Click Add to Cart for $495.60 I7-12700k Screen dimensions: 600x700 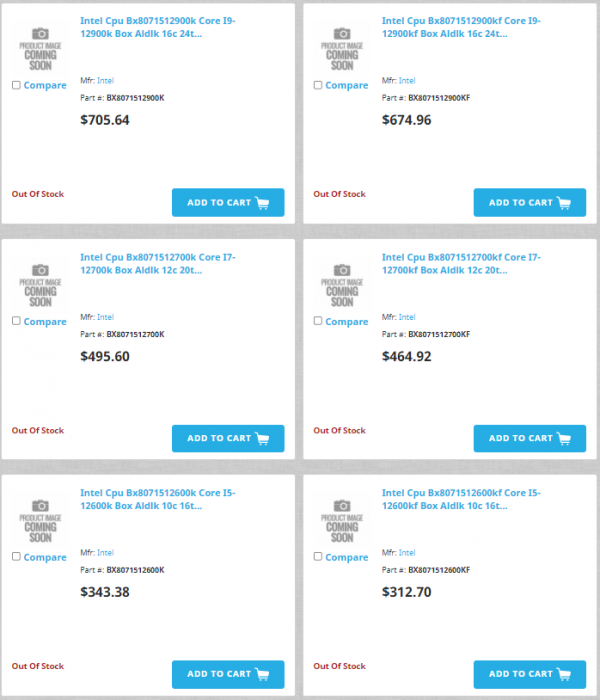pos(228,438)
